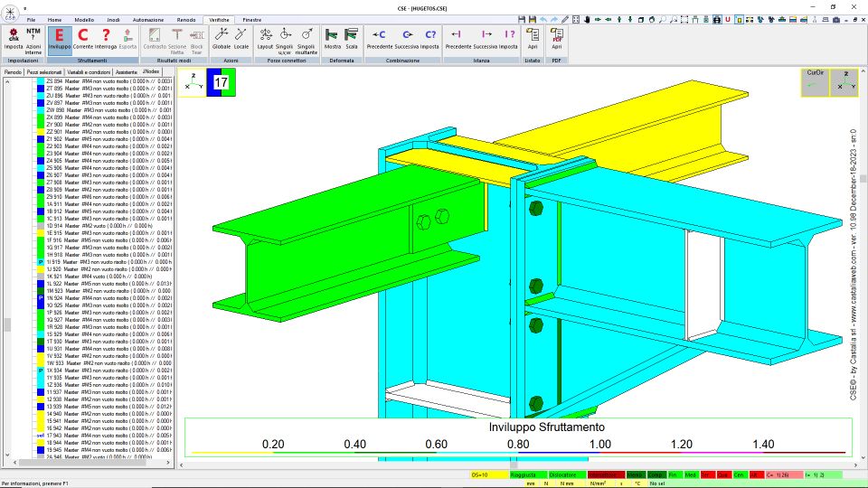Screen dimensions: 868x488
Task: Click the Scala deformation icon
Action: pos(352,40)
